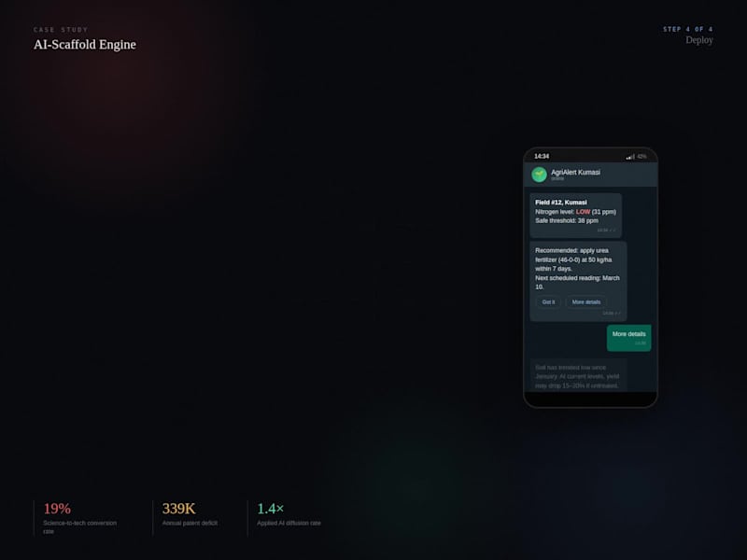
Task: Select the Field #12, Kumasi message bubble
Action: click(x=575, y=216)
